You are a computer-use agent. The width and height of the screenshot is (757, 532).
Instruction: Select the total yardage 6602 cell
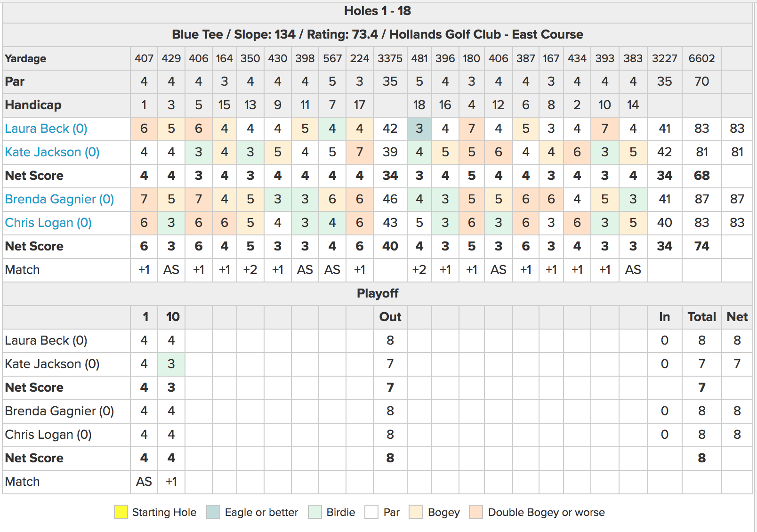(701, 58)
